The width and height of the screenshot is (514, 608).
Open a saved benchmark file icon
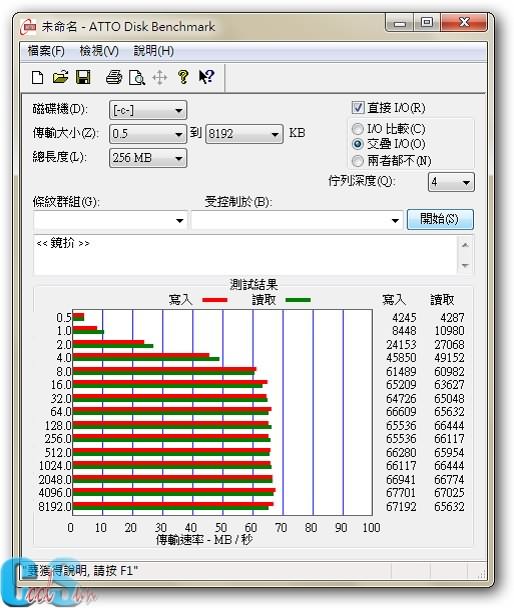[x=60, y=77]
